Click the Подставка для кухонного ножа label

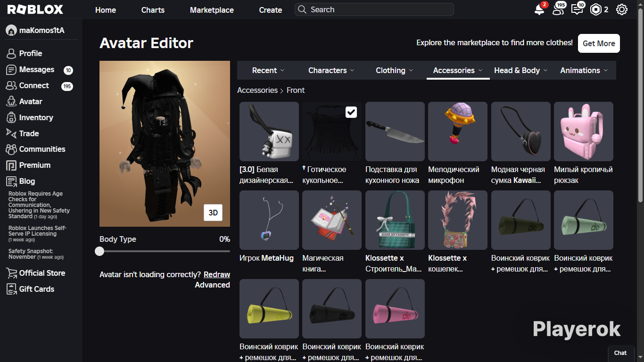[392, 175]
